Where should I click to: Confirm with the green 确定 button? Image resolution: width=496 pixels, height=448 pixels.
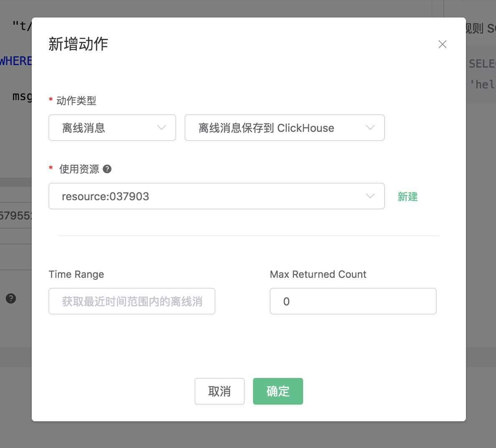point(278,391)
